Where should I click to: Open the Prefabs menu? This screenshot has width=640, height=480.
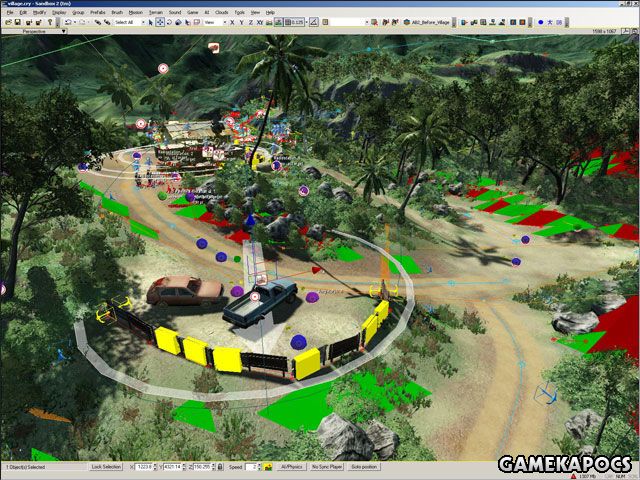click(98, 13)
